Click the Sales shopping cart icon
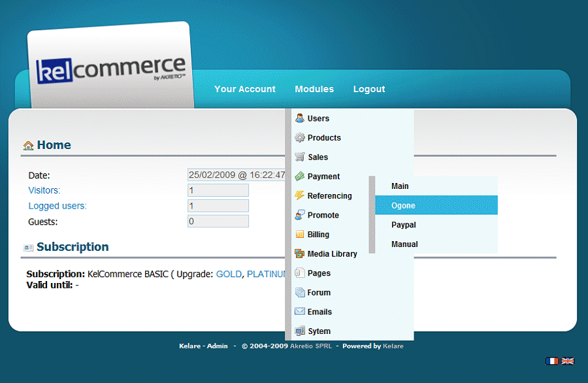 tap(300, 157)
